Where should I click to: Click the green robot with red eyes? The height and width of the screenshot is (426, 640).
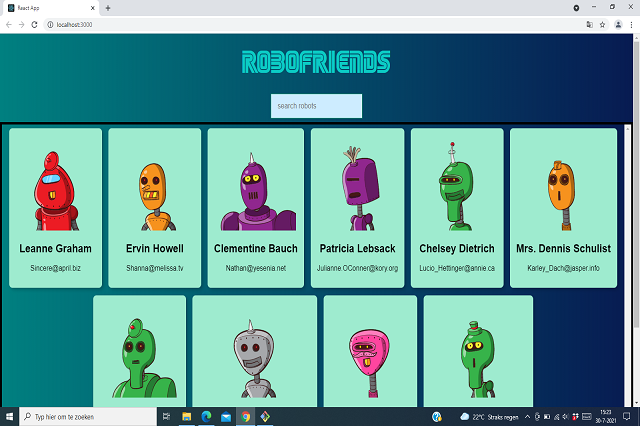pos(144,358)
